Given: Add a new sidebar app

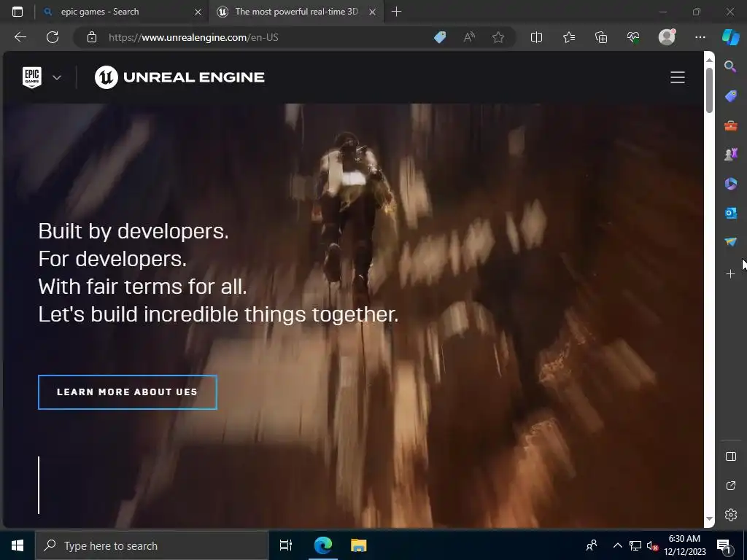Looking at the screenshot, I should [730, 274].
